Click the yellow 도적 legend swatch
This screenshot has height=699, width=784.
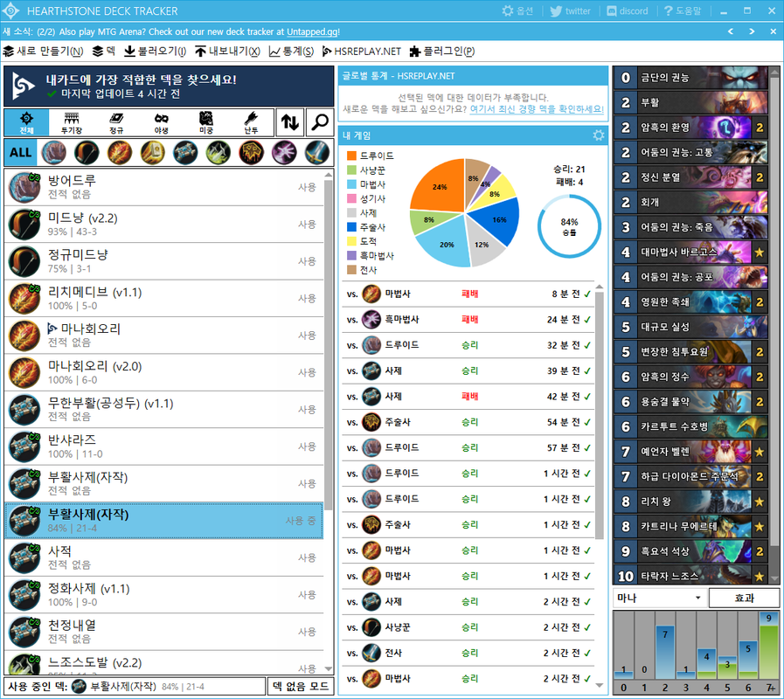pyautogui.click(x=351, y=241)
